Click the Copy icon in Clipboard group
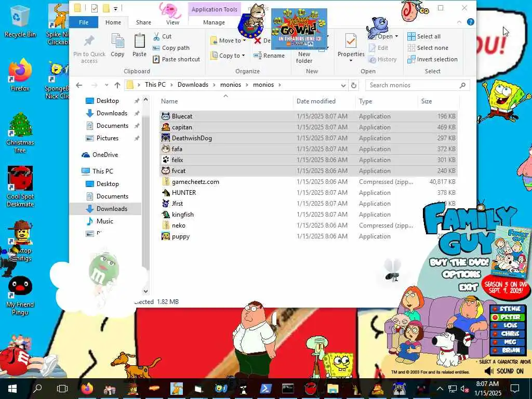The width and height of the screenshot is (532, 399). click(x=117, y=42)
